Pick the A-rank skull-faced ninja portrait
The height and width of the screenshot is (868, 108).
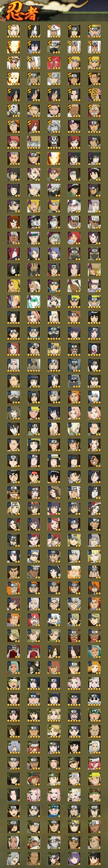pos(54,143)
